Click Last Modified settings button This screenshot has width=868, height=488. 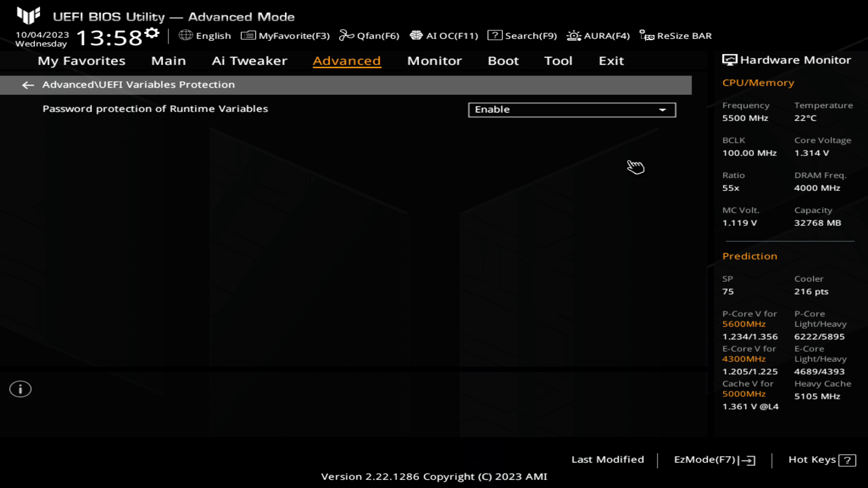pos(608,460)
